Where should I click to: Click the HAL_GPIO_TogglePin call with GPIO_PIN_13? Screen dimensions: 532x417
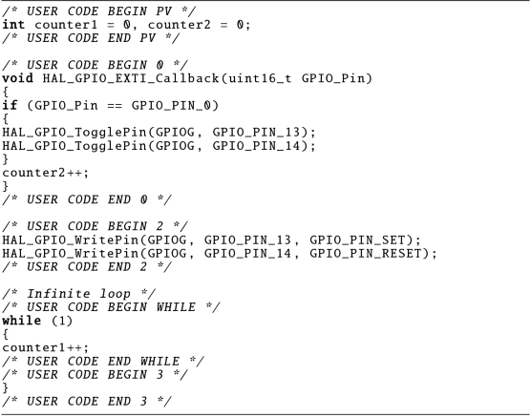160,133
